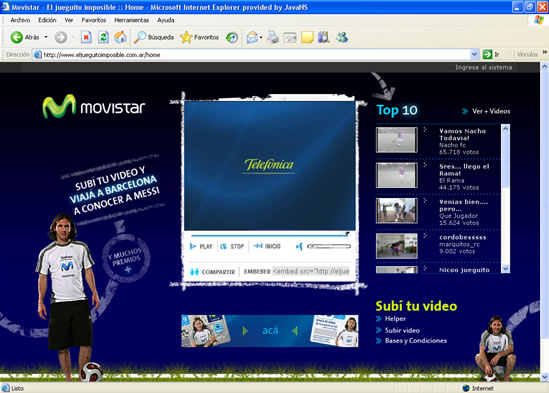Go to the Home page icon
The height and width of the screenshot is (393, 549).
(x=120, y=37)
